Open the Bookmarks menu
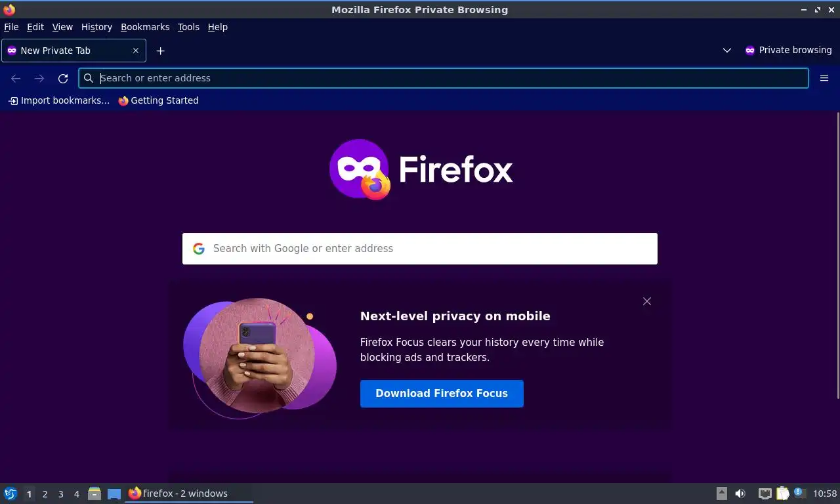The height and width of the screenshot is (504, 840). 145,27
